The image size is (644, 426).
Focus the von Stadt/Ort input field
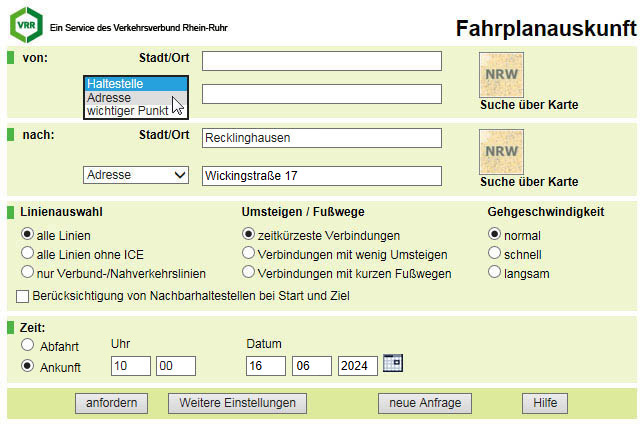click(x=322, y=61)
